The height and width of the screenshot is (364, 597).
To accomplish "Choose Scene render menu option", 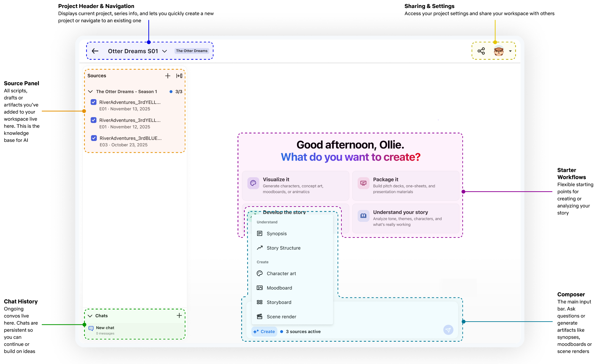I will (293, 317).
